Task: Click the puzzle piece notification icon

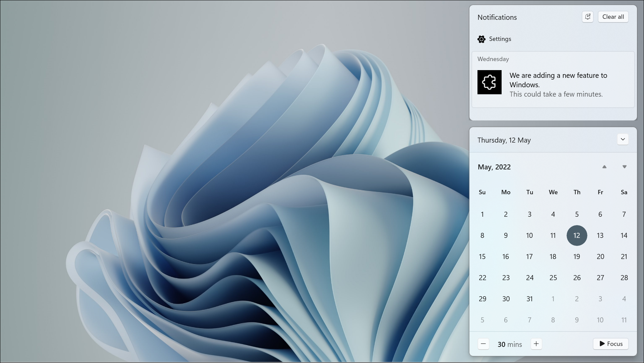Action: [x=489, y=82]
